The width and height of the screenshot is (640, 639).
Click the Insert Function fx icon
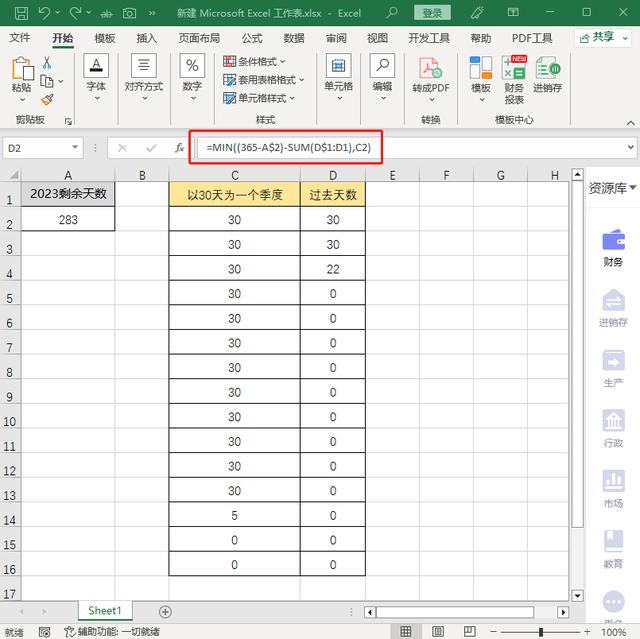pos(179,147)
